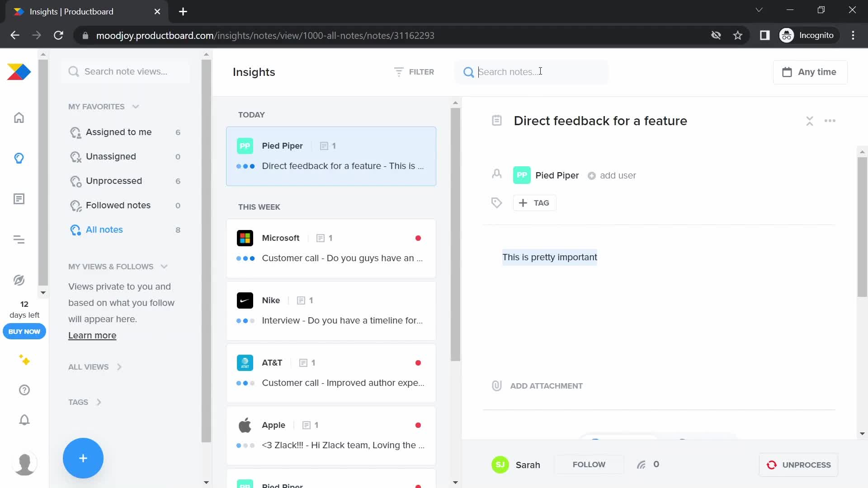Viewport: 868px width, 488px height.
Task: Click the note detail scrollbar
Action: [x=862, y=227]
